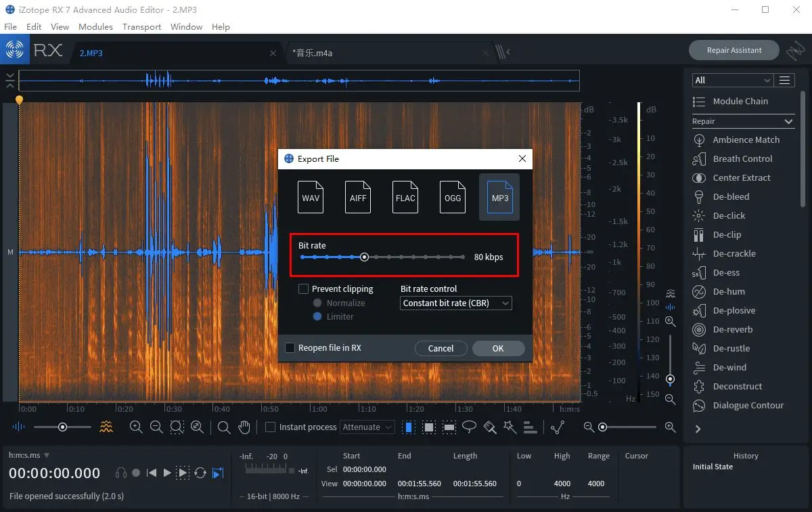Open the All module filter dropdown

[x=733, y=80]
